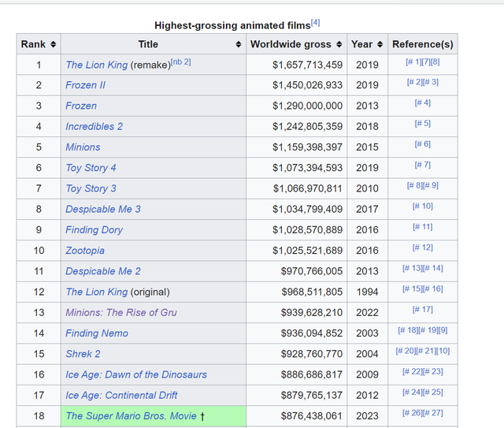Open the Toy Story 3 link
The width and height of the screenshot is (504, 428).
[91, 188]
